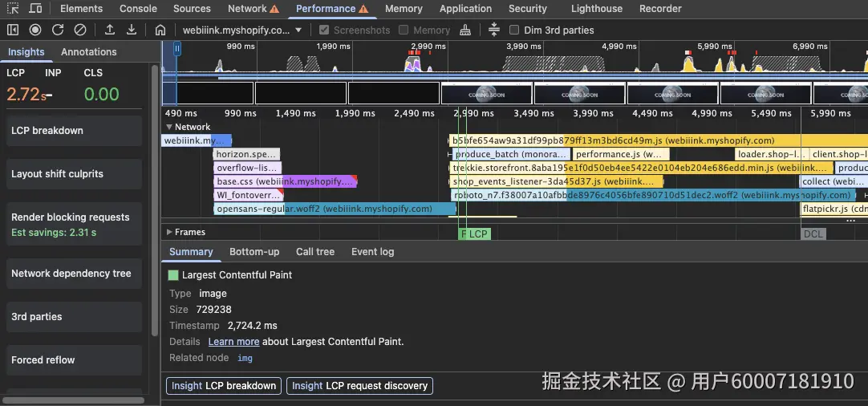868x406 pixels.
Task: Click the Insight LCP breakdown button
Action: pos(224,385)
